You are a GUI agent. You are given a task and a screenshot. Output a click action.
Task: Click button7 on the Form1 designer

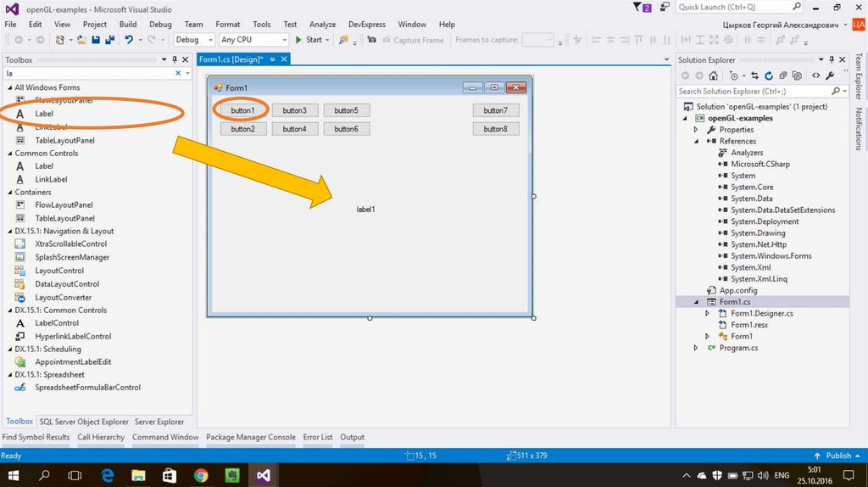coord(495,110)
